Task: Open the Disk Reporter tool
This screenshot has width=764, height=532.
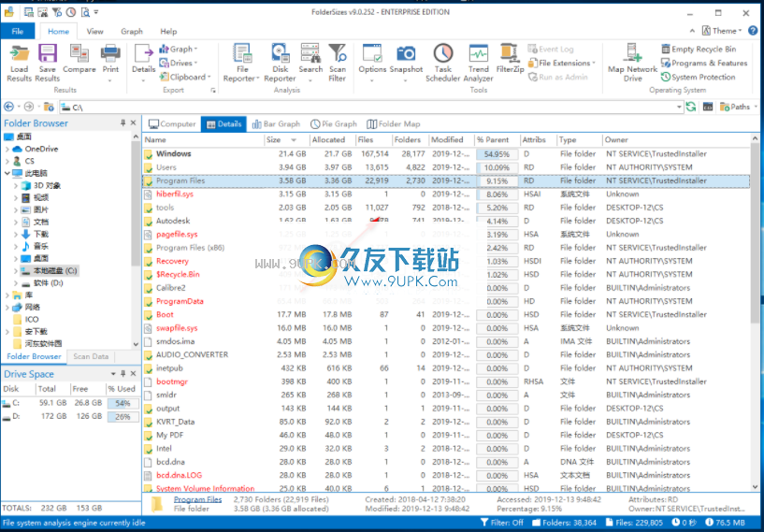Action: coord(281,64)
